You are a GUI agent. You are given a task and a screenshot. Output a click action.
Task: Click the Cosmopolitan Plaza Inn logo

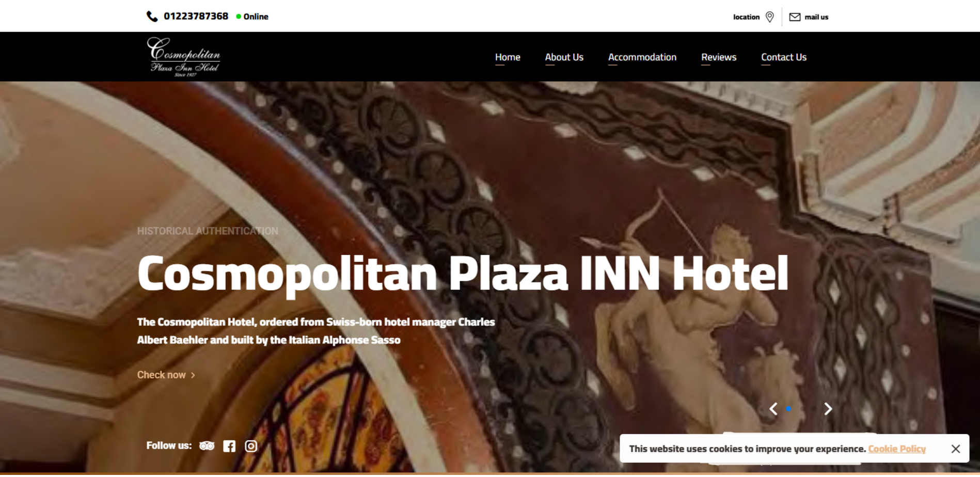click(184, 57)
